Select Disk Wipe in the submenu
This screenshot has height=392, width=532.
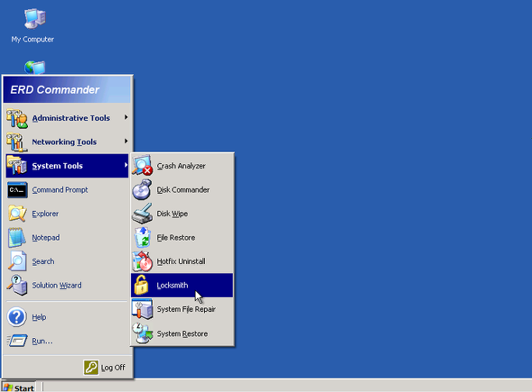[181, 214]
